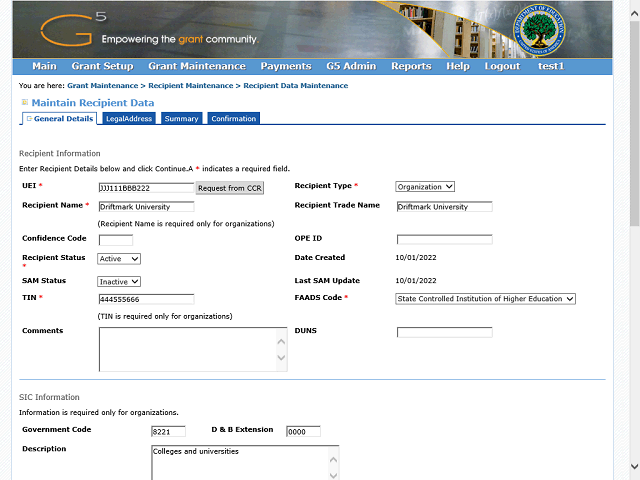This screenshot has width=640, height=480.
Task: Click the OPE ID input field
Action: [444, 239]
